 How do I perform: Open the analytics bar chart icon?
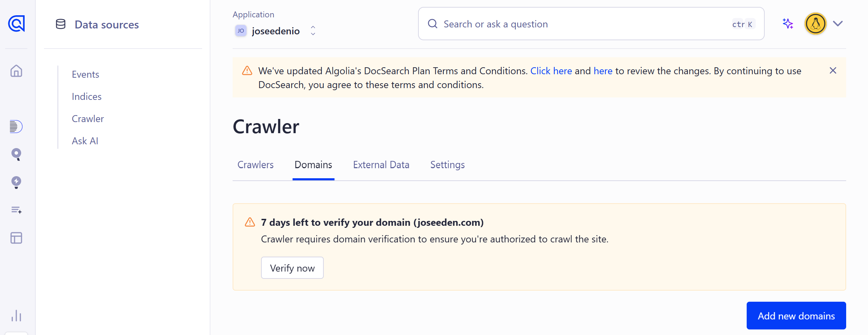[16, 315]
